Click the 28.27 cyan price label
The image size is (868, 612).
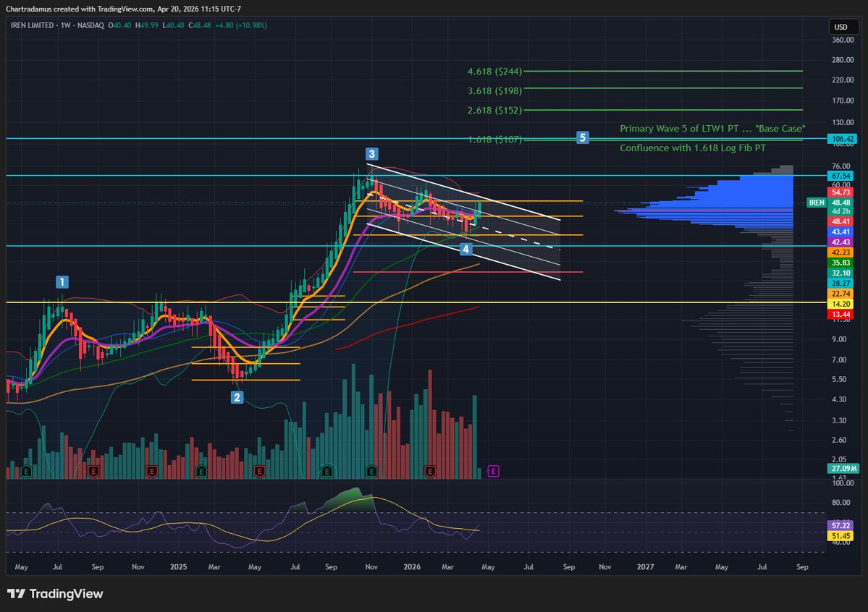[x=841, y=284]
